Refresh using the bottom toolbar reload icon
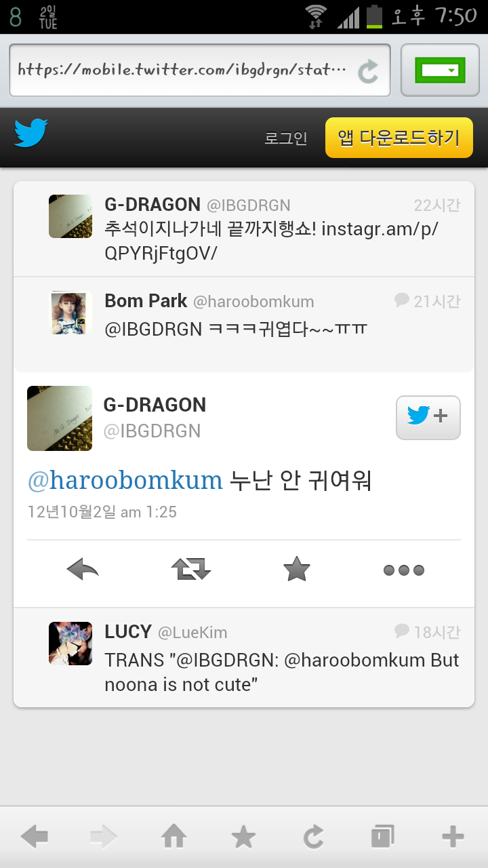The width and height of the screenshot is (488, 868). click(313, 837)
